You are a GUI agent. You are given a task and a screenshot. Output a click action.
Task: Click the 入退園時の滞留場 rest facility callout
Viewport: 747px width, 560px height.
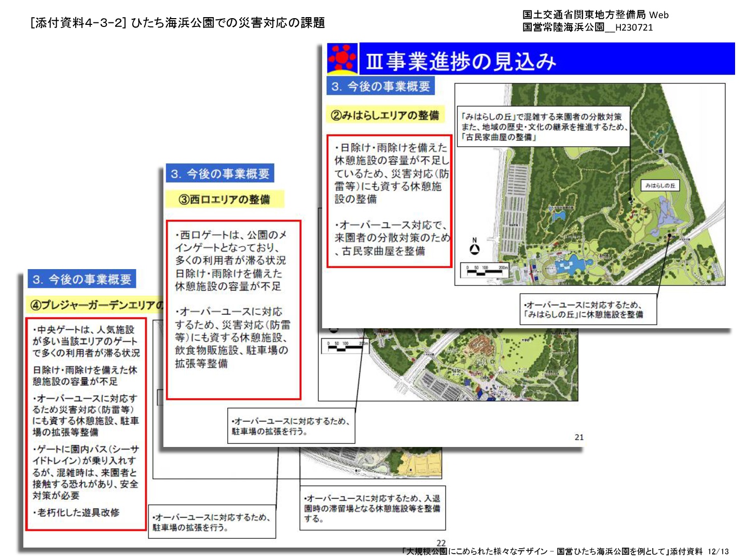(x=372, y=508)
